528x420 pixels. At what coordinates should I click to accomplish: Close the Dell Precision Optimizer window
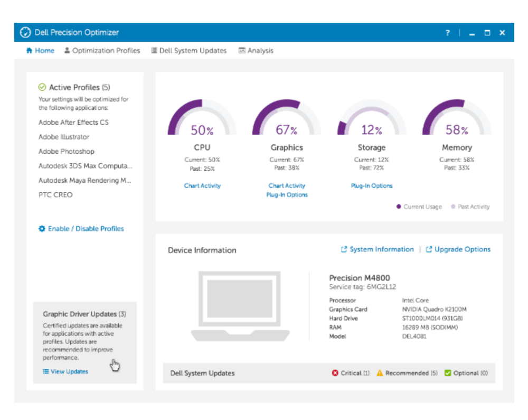coord(502,33)
